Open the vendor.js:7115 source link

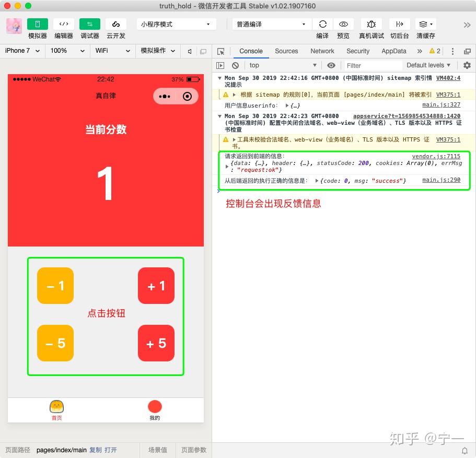click(x=436, y=156)
